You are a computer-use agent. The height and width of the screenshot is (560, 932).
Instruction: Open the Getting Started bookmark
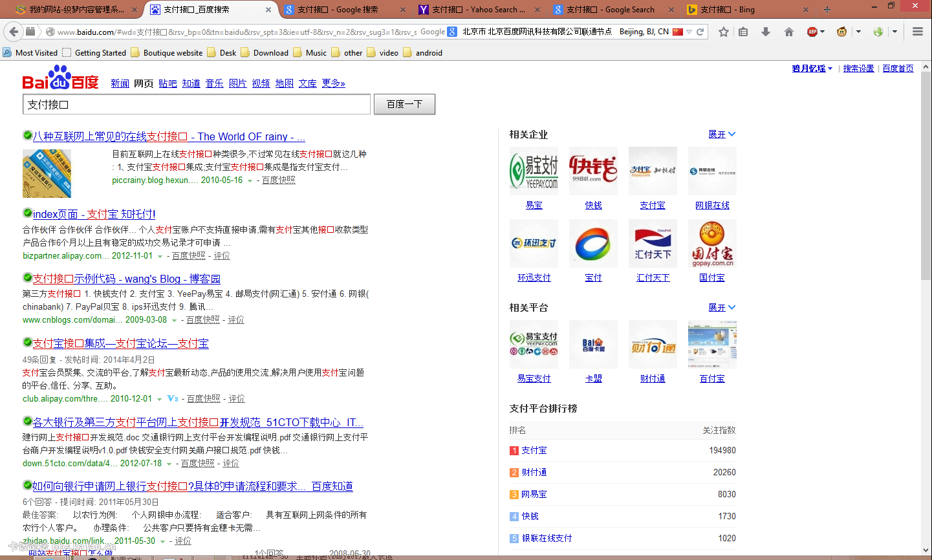94,53
